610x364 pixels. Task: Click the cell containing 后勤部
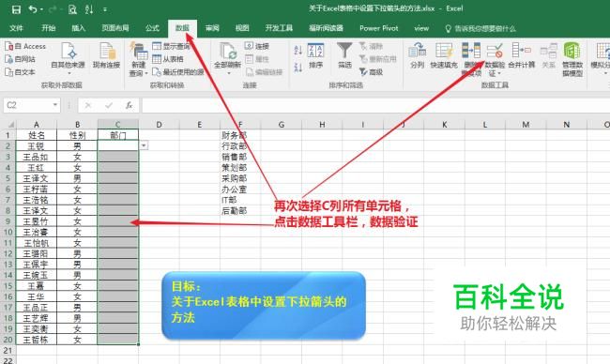[240, 211]
